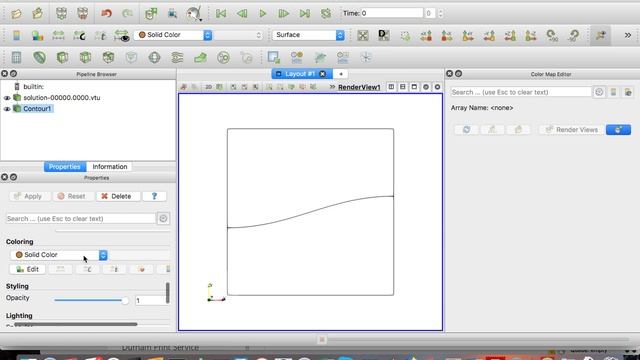
Task: Select the Contour1 pipeline item
Action: click(x=37, y=109)
